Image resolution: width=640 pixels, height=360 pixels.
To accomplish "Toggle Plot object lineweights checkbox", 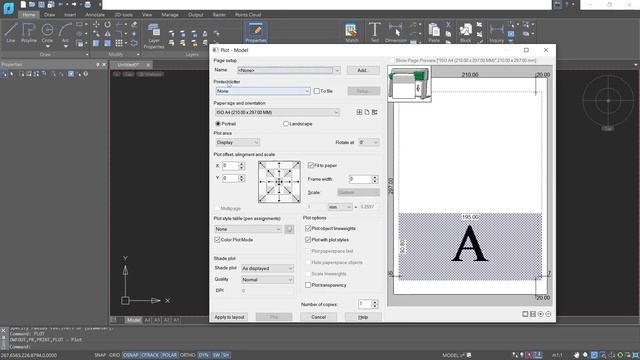I will (308, 229).
